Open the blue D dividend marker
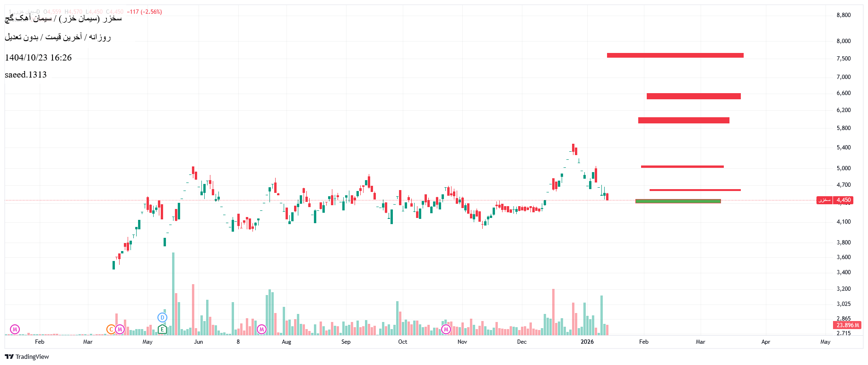The image size is (868, 365). click(162, 317)
